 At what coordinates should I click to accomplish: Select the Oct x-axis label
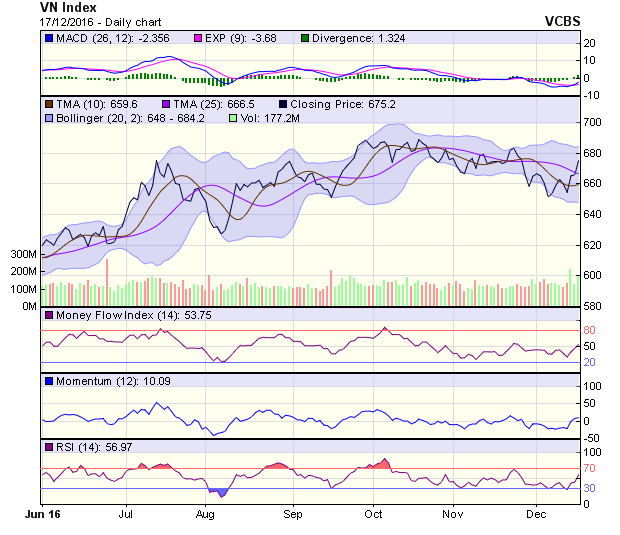[x=373, y=513]
